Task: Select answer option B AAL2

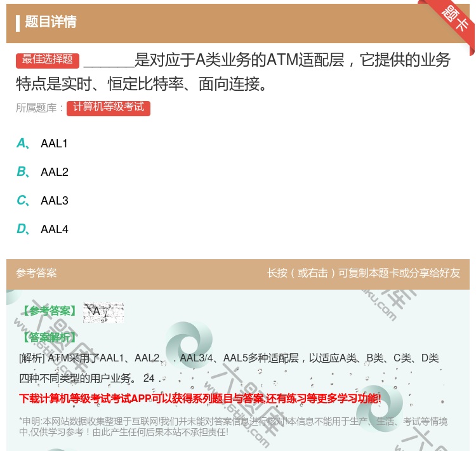Action: click(x=43, y=172)
